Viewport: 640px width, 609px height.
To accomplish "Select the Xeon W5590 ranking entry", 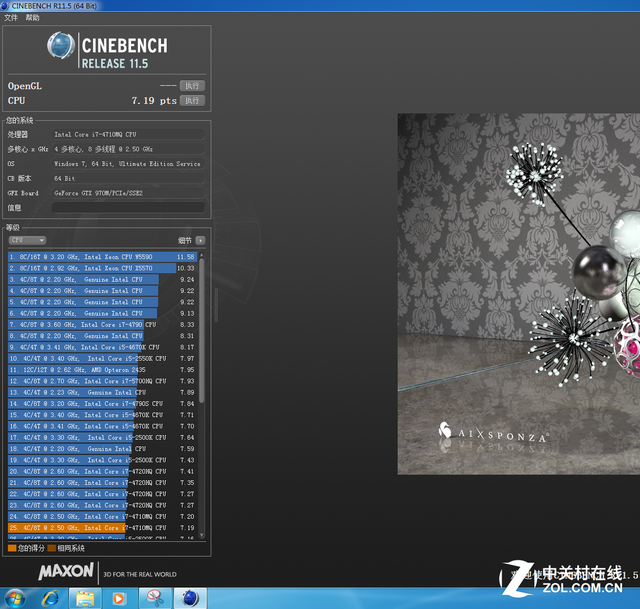I will point(100,257).
